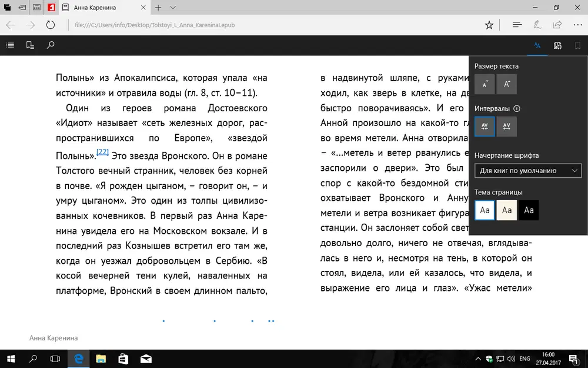Pick the dark page theme swatch
Image resolution: width=588 pixels, height=368 pixels.
click(x=527, y=210)
